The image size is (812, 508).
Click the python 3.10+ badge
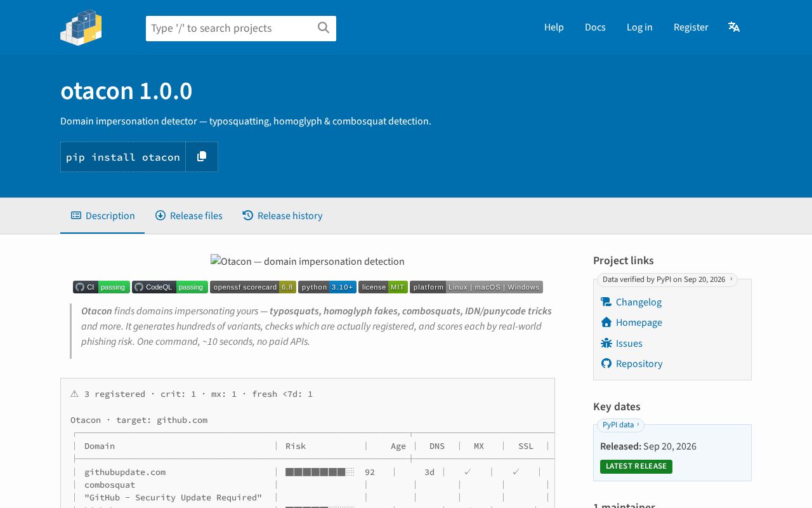tap(327, 287)
